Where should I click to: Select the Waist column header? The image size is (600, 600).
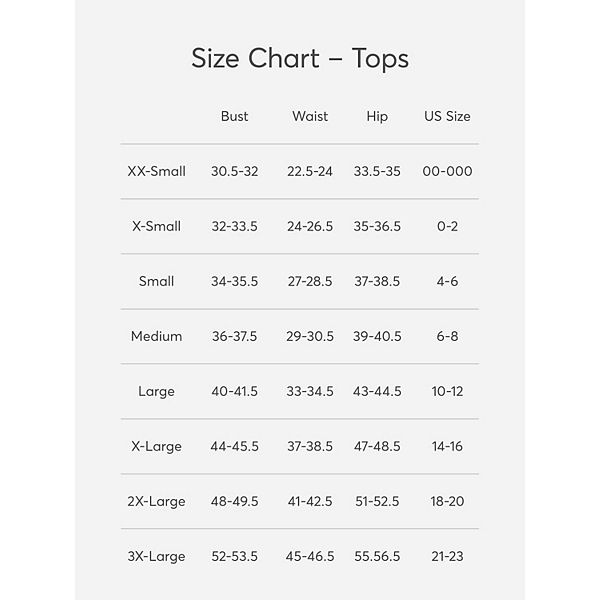click(310, 117)
